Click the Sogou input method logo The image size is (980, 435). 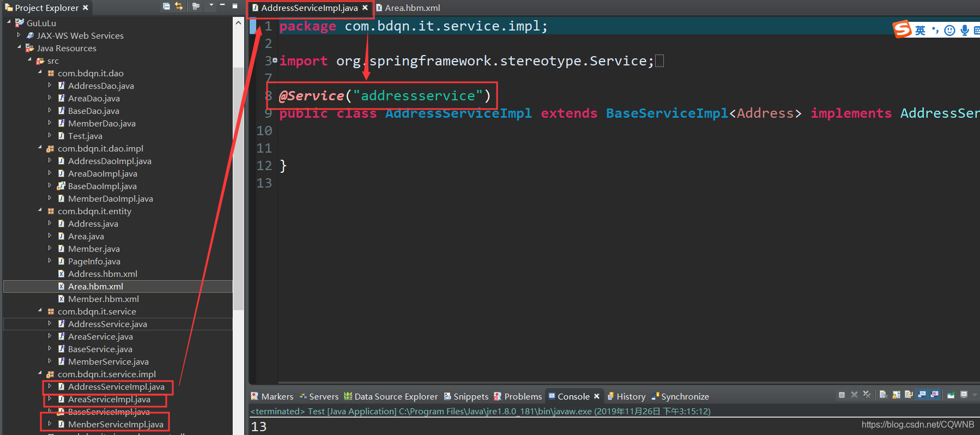tap(902, 29)
